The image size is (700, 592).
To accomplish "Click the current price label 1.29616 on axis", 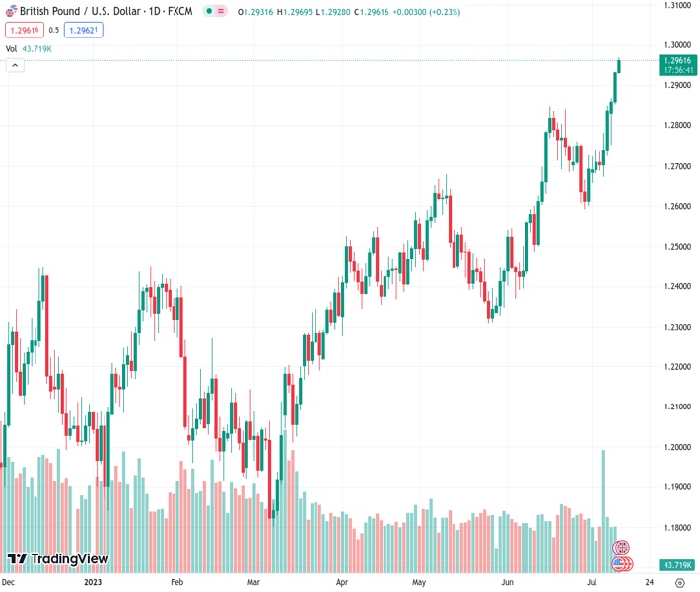I will click(x=675, y=61).
